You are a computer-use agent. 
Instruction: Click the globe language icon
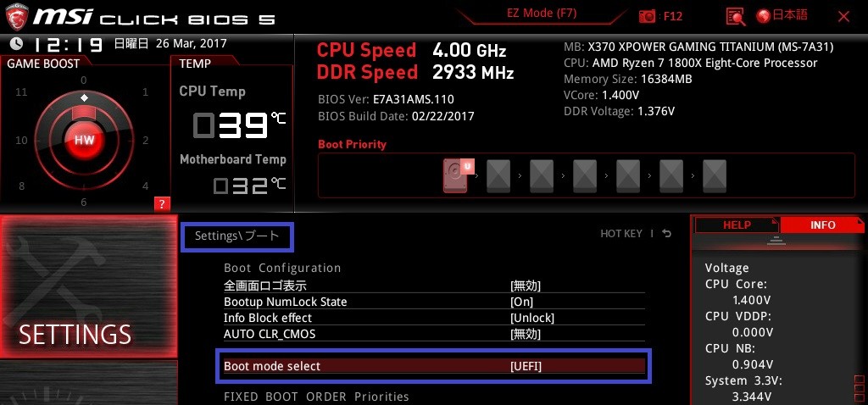pyautogui.click(x=764, y=17)
